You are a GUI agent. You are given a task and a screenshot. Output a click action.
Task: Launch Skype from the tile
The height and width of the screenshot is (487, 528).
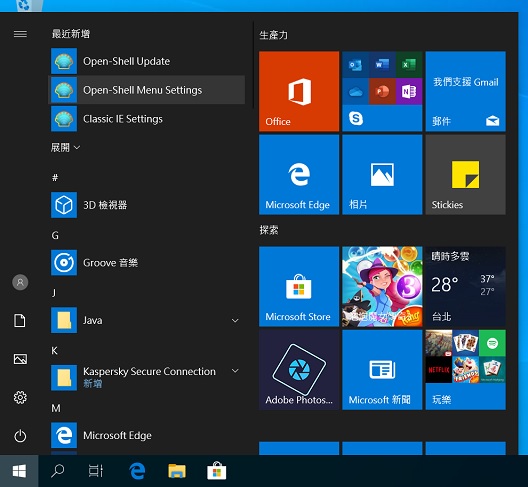pos(356,118)
